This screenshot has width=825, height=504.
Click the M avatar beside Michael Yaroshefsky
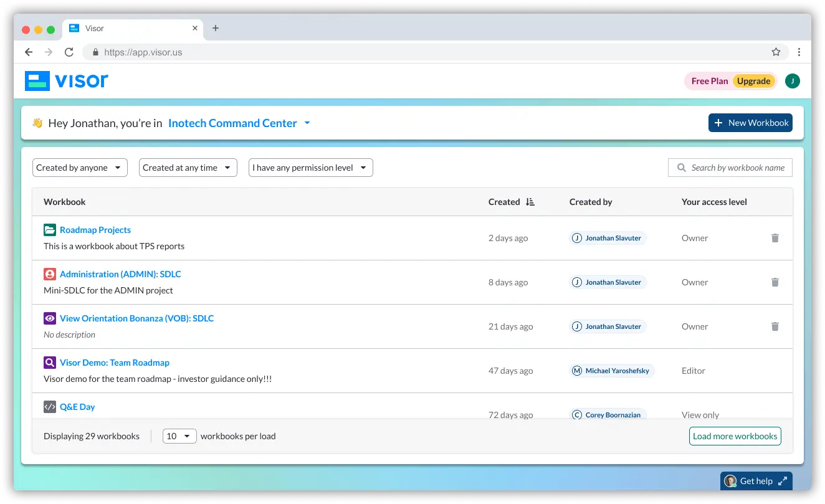[577, 371]
